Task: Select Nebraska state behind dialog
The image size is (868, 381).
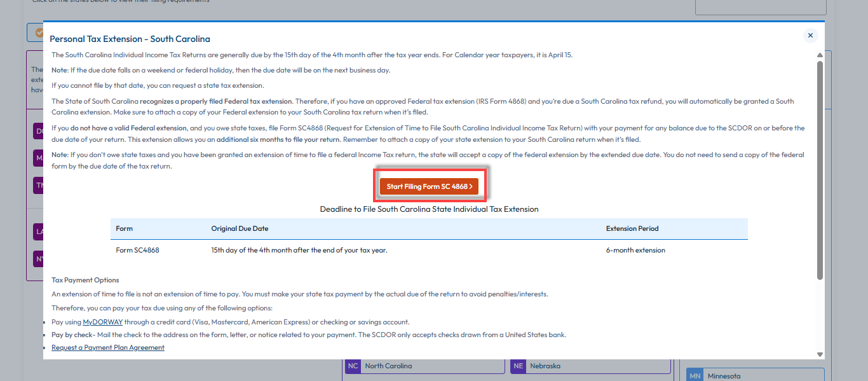Action: (590, 366)
